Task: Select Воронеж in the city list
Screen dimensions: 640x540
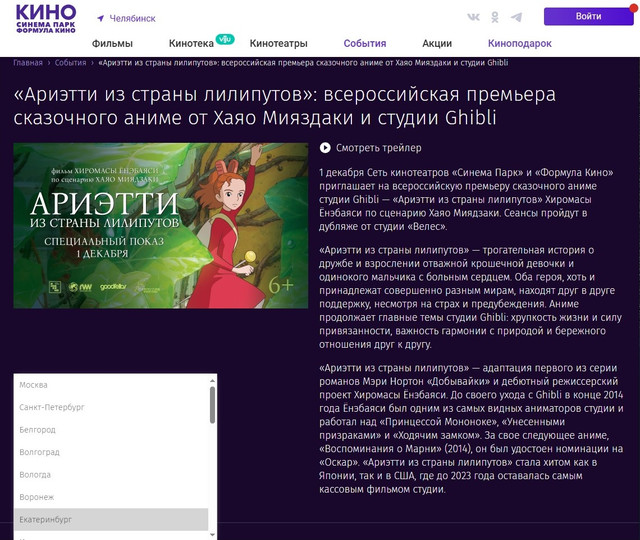Action: tap(111, 497)
